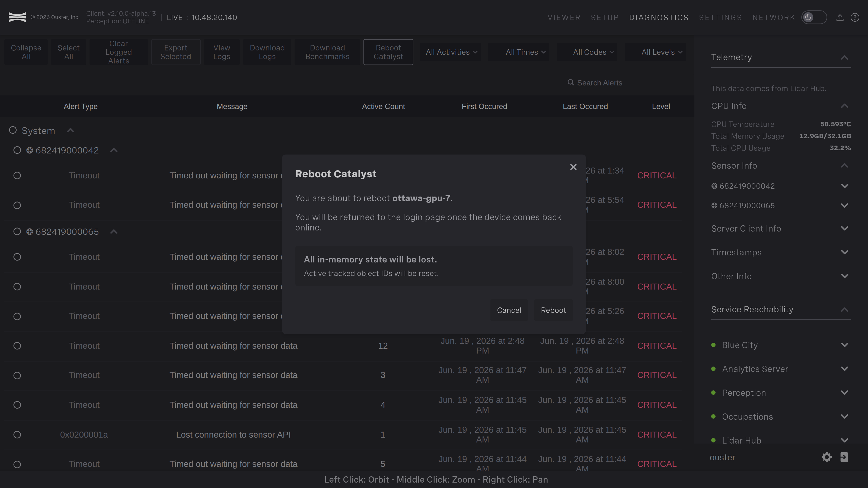Screen dimensions: 868x488
Task: Expand the Server Client Info section
Action: coord(844,229)
